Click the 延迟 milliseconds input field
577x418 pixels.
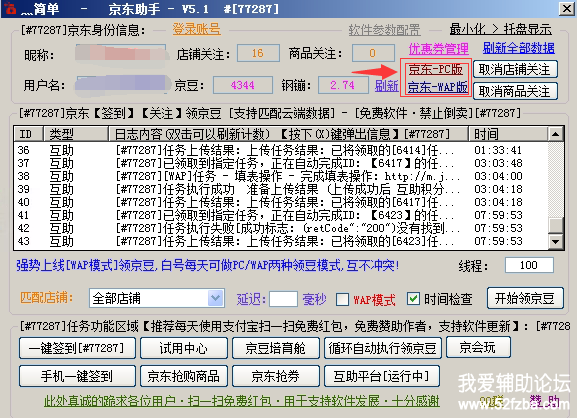click(x=283, y=299)
